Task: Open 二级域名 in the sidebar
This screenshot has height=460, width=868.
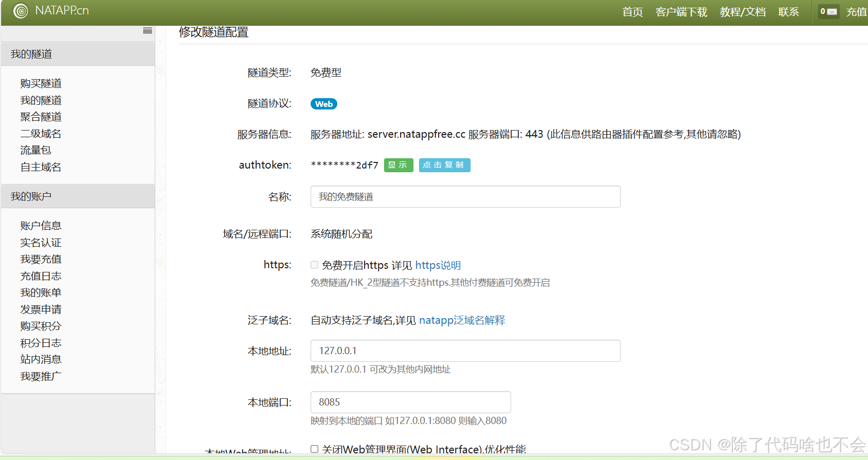Action: pos(41,134)
